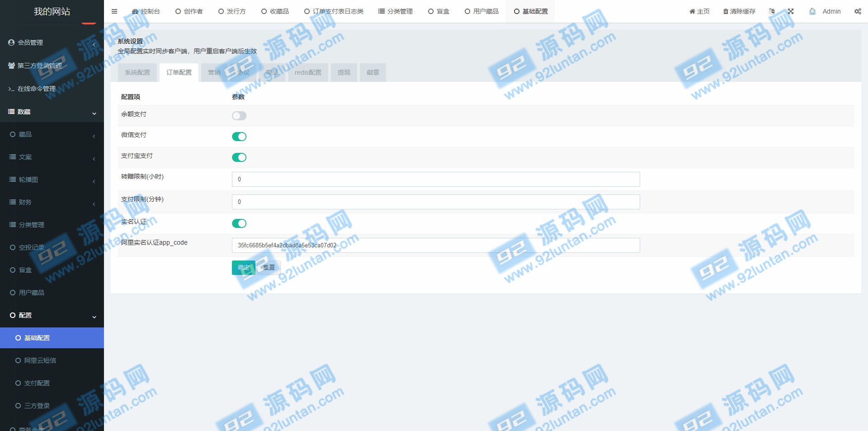The width and height of the screenshot is (868, 431).
Task: Click the 阿里云短信 circle icon
Action: pyautogui.click(x=18, y=360)
